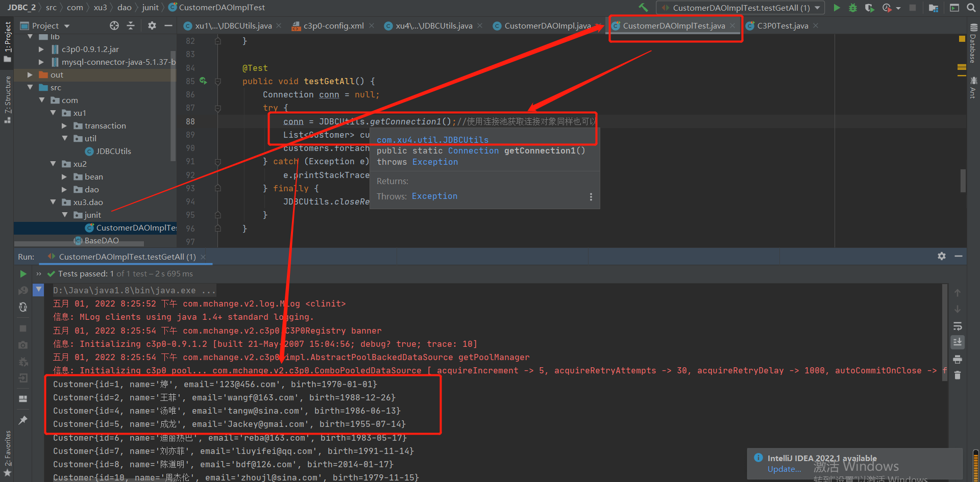Click com.xu4.util.JDBCUtils link in popup
Viewport: 980px width, 482px height.
432,140
